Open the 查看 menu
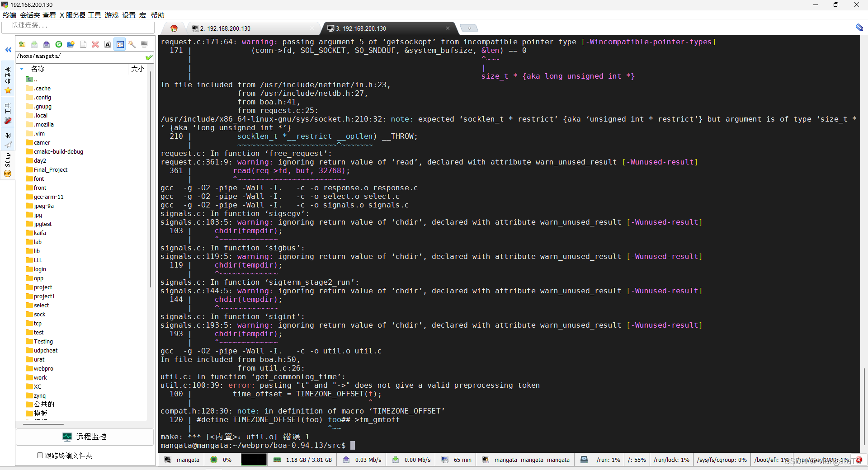 [x=49, y=15]
